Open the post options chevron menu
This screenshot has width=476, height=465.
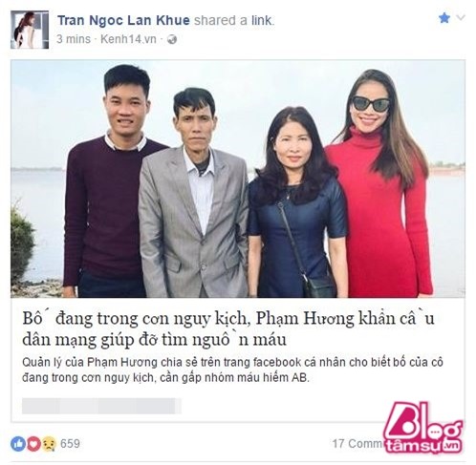click(461, 17)
